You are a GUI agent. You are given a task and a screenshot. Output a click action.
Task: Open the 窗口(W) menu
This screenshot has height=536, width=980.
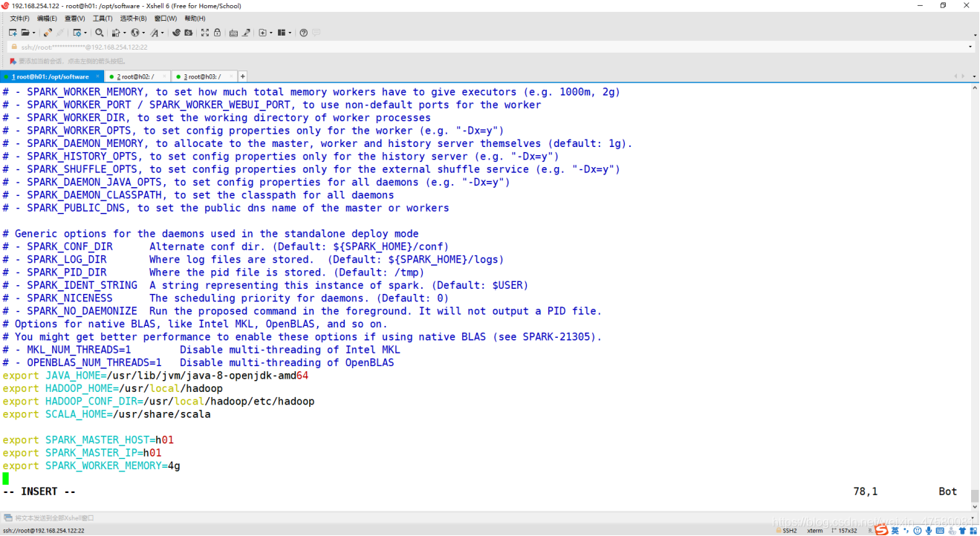(x=166, y=18)
